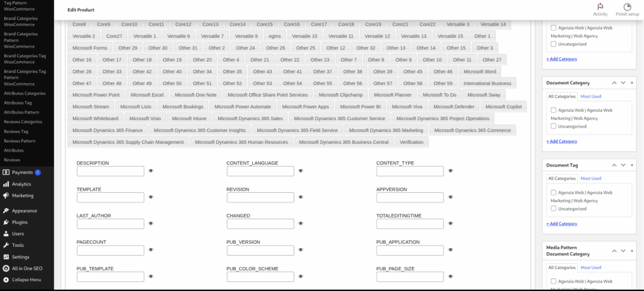Move Document Tag panel up
Image resolution: width=644 pixels, height=291 pixels.
614,165
